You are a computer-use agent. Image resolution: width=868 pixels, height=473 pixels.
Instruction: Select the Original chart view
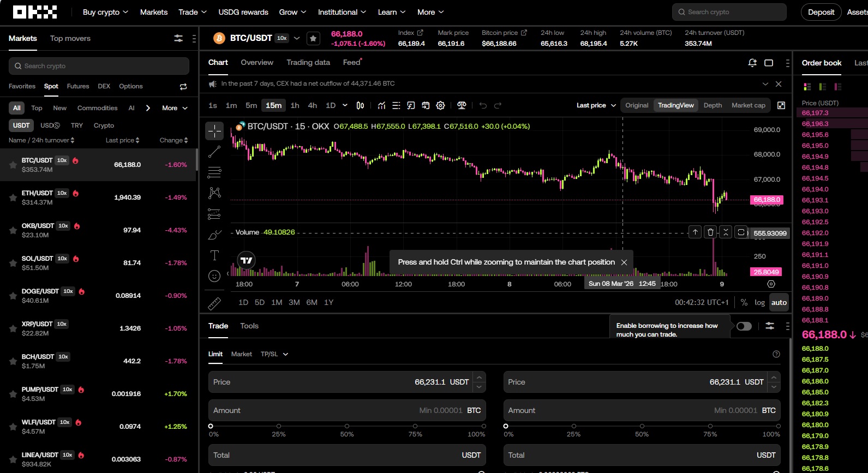tap(637, 105)
